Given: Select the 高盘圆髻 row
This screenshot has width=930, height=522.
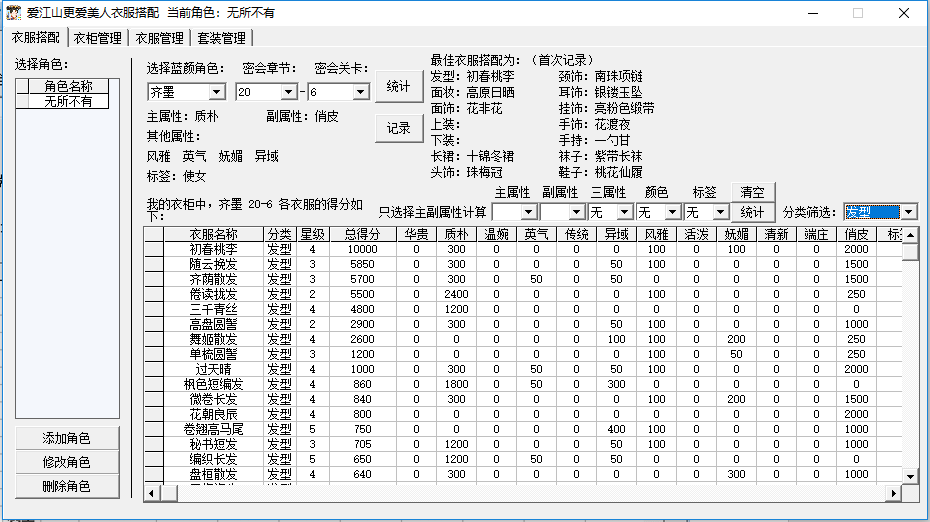Looking at the screenshot, I should (523, 324).
